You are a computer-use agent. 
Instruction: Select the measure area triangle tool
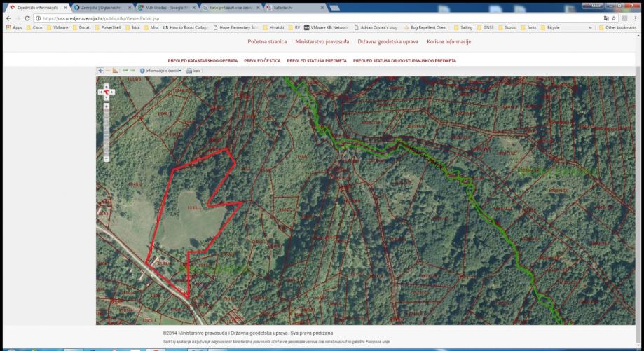[x=115, y=71]
